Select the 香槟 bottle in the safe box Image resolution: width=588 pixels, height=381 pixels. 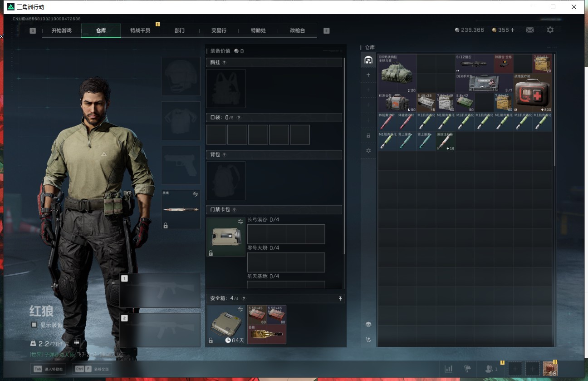(x=267, y=334)
